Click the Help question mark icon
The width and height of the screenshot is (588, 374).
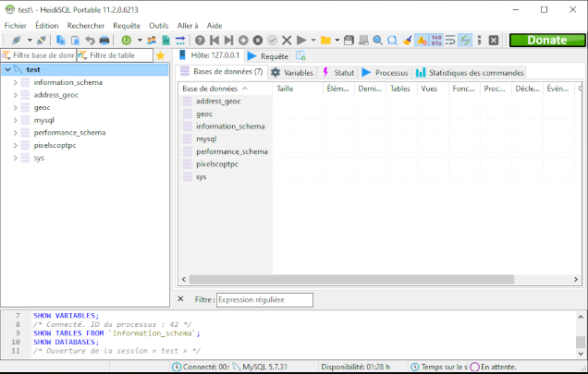[200, 40]
